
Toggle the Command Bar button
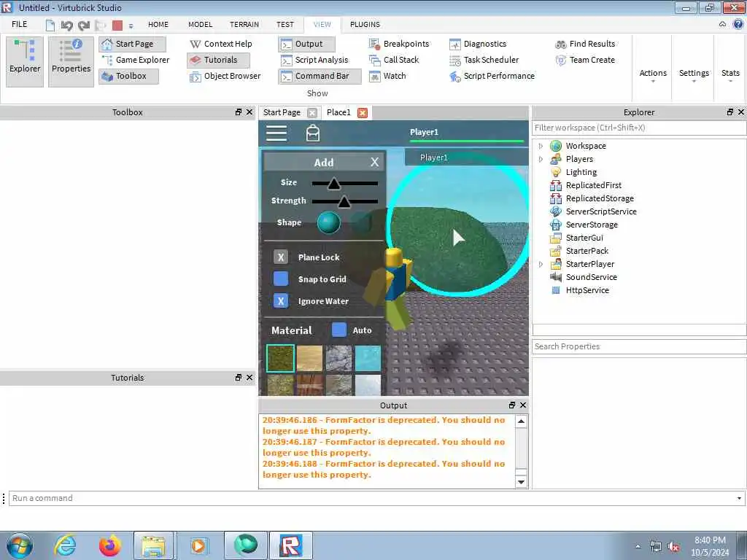pos(320,76)
